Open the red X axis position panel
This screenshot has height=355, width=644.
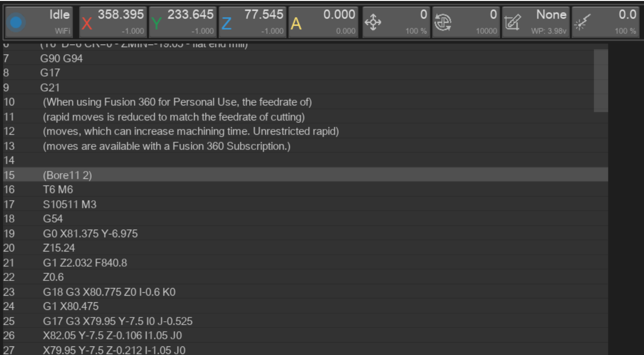coord(113,22)
